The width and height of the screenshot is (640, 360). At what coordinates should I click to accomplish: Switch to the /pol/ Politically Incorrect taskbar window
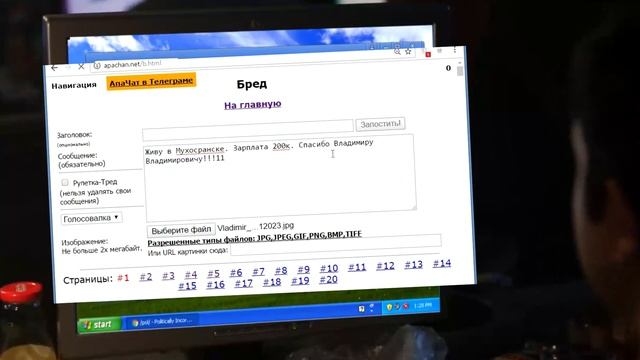(x=162, y=322)
